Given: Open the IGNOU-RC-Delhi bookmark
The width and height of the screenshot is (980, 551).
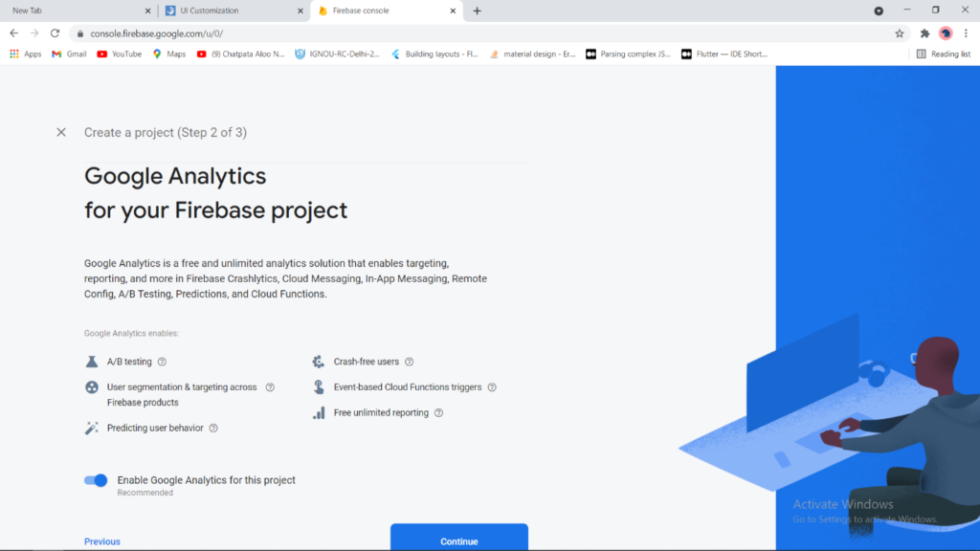Looking at the screenshot, I should click(338, 55).
